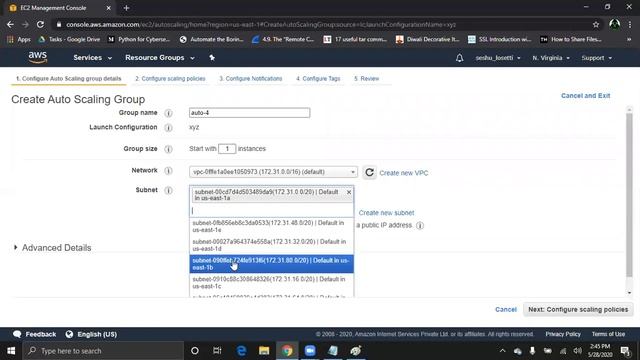Image resolution: width=640 pixels, height=360 pixels.
Task: Open a new browser tab
Action: point(126,8)
